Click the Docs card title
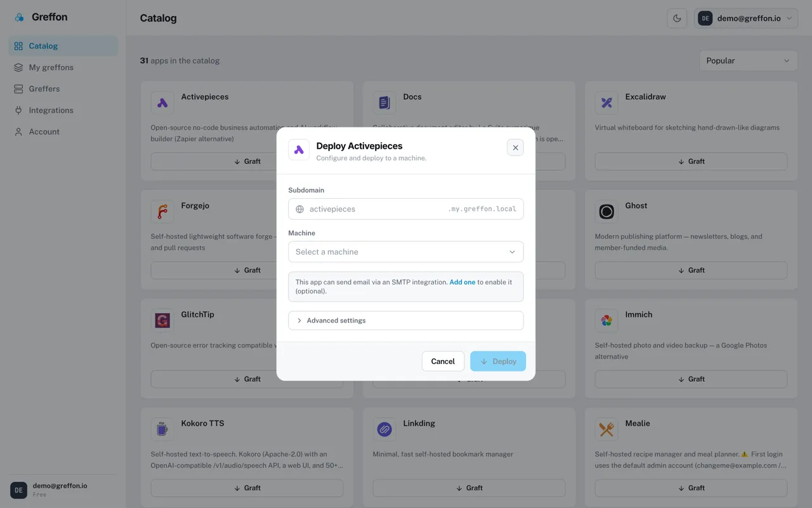This screenshot has width=812, height=508. click(x=412, y=97)
